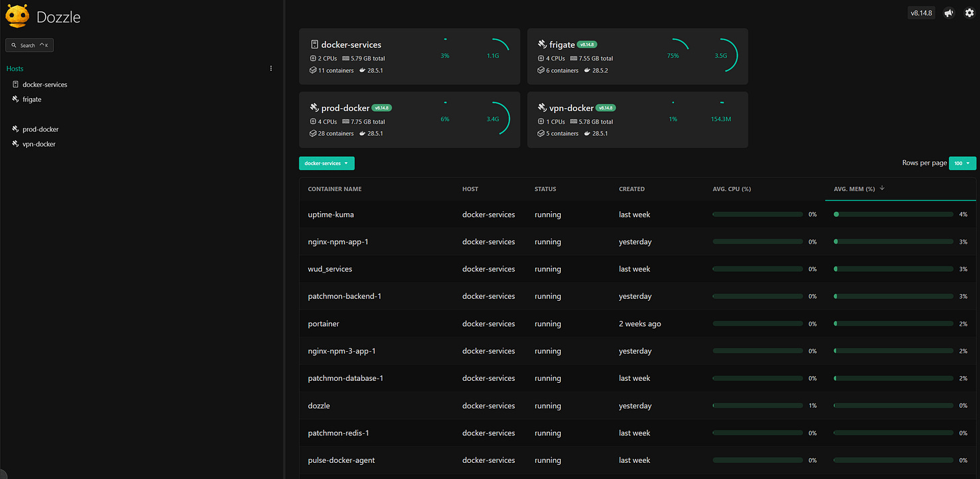Open the Rows per page 100 dropdown
The image size is (980, 479).
pos(962,163)
